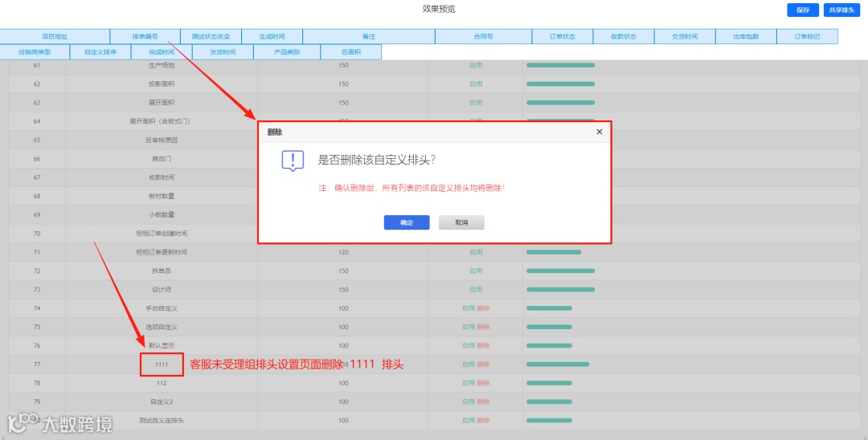Click 启用 in the 112 row
The image size is (868, 440).
click(x=469, y=383)
